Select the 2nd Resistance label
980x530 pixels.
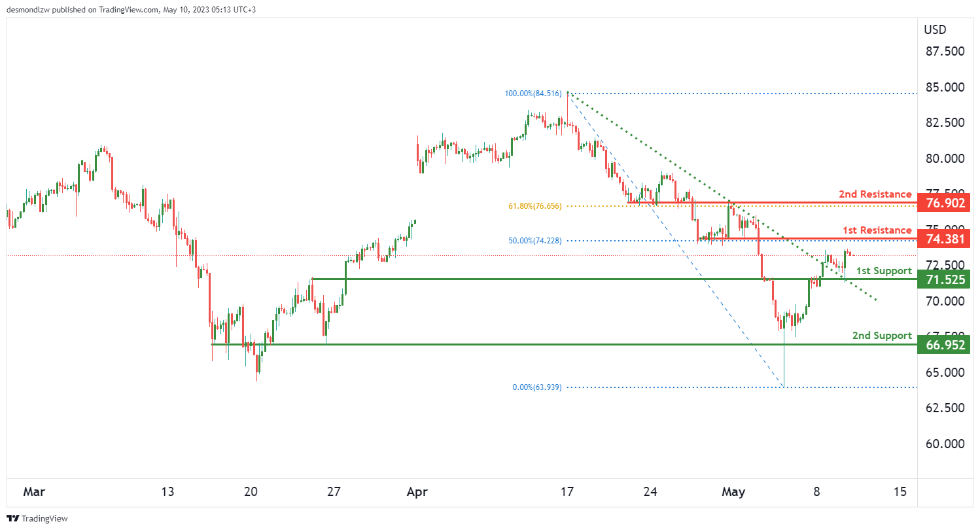point(875,194)
